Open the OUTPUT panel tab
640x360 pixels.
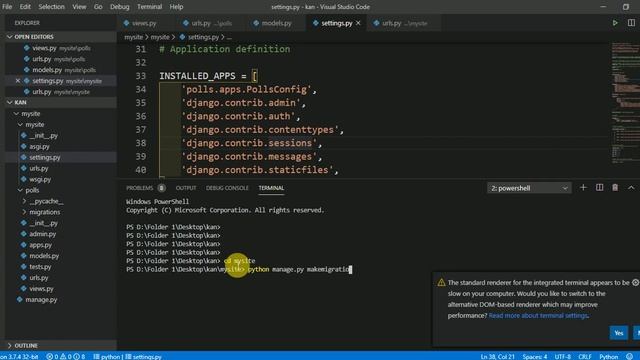pos(186,188)
